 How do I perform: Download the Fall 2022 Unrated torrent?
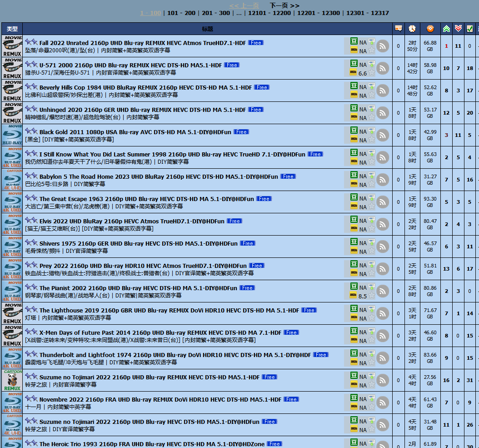click(371, 42)
